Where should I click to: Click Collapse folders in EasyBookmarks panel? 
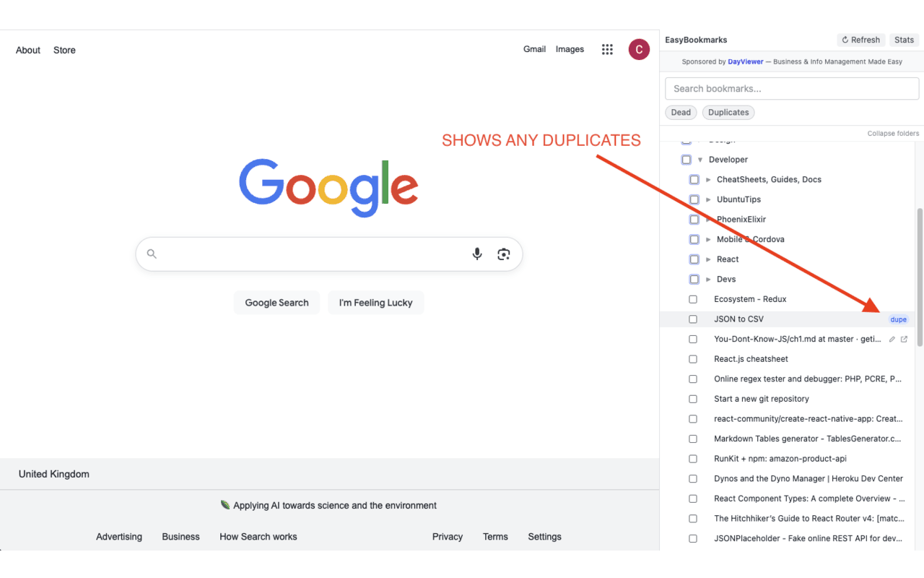pyautogui.click(x=893, y=134)
